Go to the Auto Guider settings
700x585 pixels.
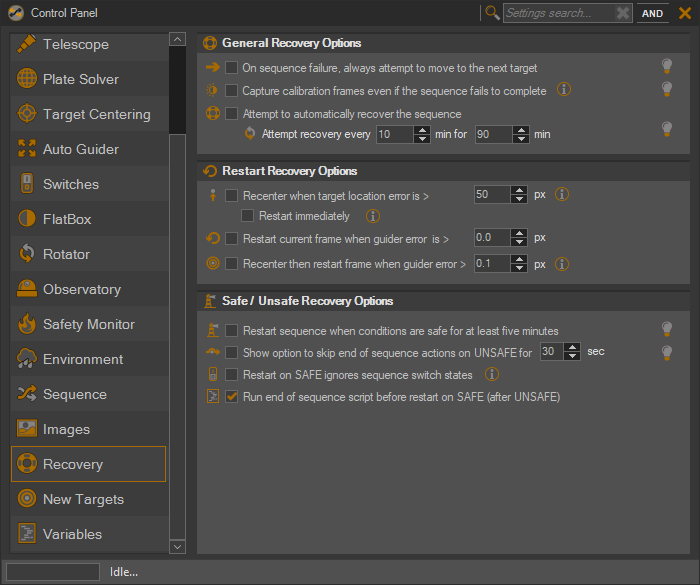click(89, 149)
